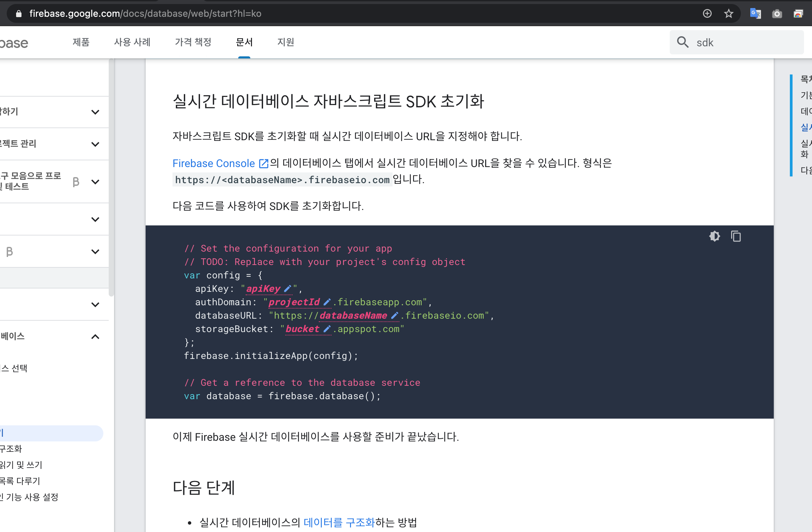Expand the beta '테스트' sidebar section
This screenshot has height=532, width=812.
[96, 182]
